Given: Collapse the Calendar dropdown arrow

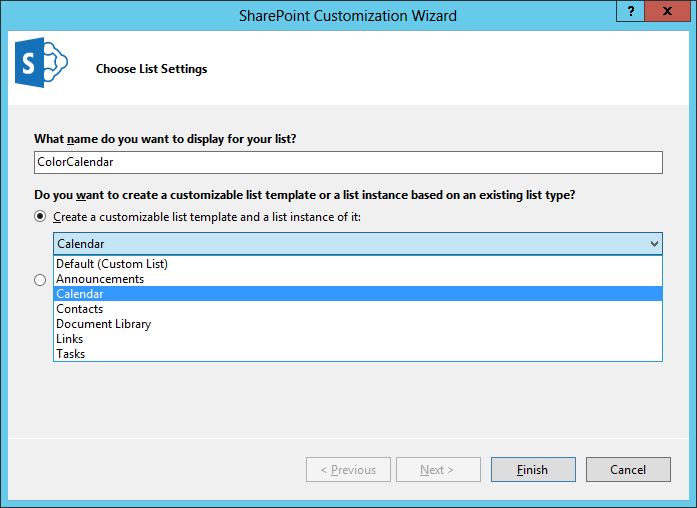Looking at the screenshot, I should [654, 244].
